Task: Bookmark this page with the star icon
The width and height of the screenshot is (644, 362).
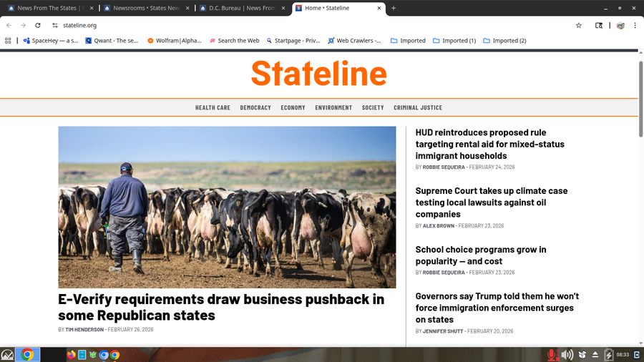Action: pyautogui.click(x=578, y=25)
